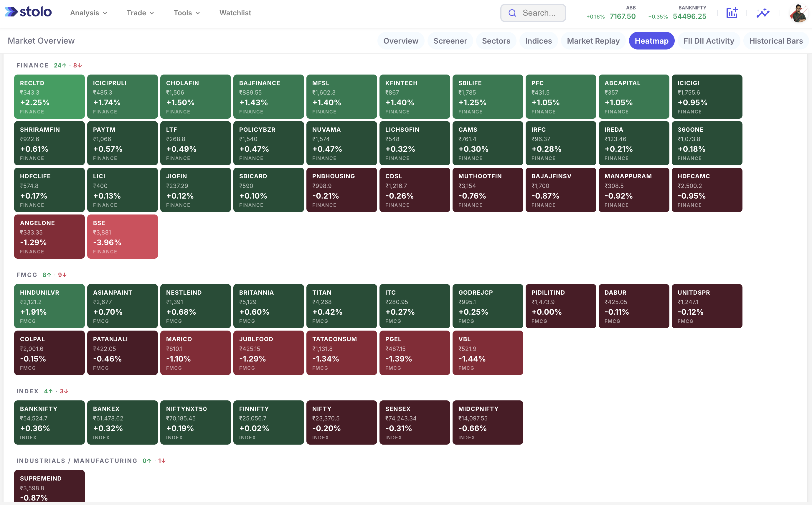Open the RECLTD heatmap tile

[49, 97]
